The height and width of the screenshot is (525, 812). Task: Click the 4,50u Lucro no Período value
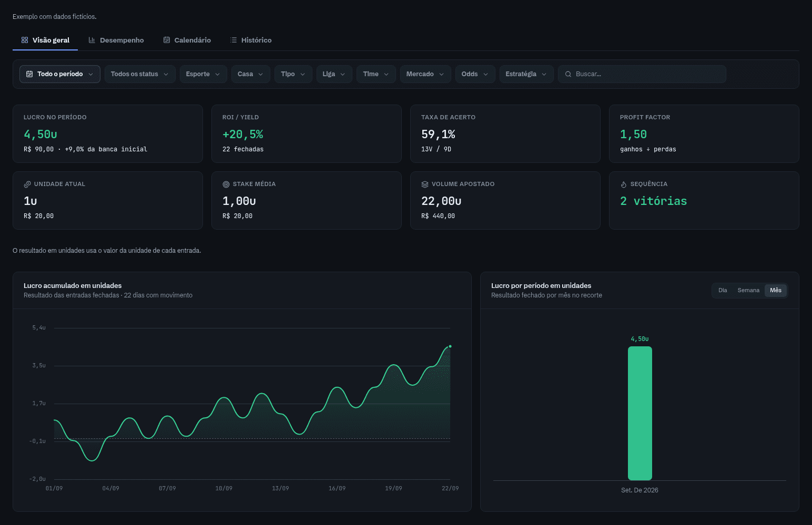(x=40, y=135)
